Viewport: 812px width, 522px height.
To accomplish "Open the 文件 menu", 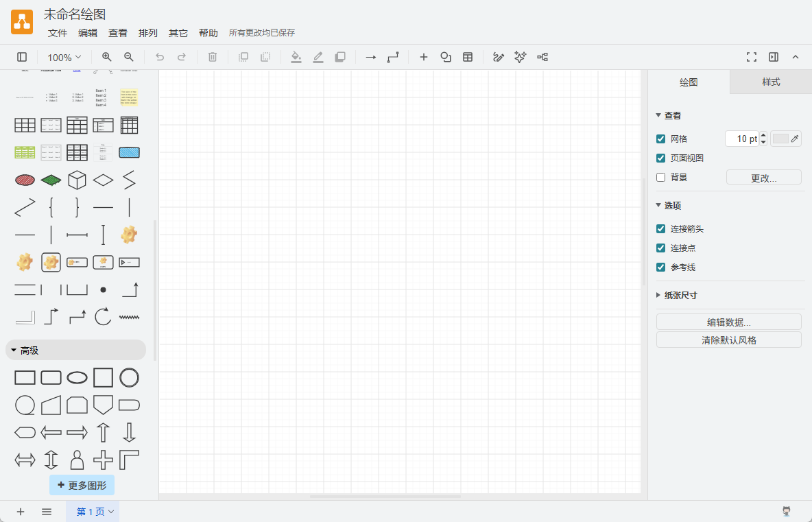I will (58, 33).
